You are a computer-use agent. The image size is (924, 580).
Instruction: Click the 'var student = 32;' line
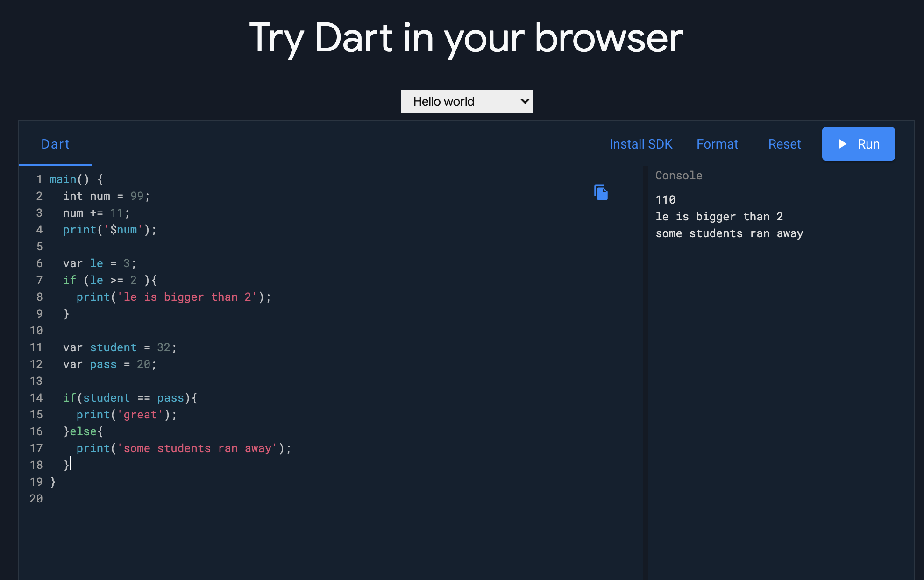coord(120,347)
